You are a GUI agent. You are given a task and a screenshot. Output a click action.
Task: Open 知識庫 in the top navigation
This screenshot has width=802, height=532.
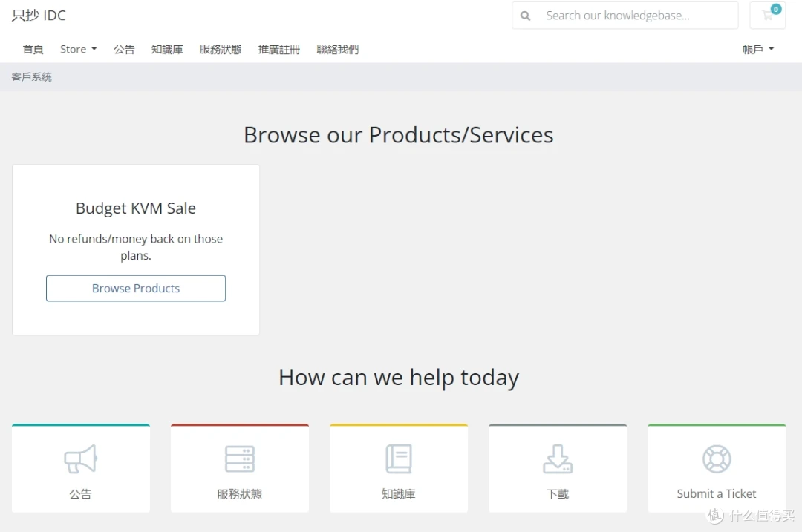click(x=167, y=49)
